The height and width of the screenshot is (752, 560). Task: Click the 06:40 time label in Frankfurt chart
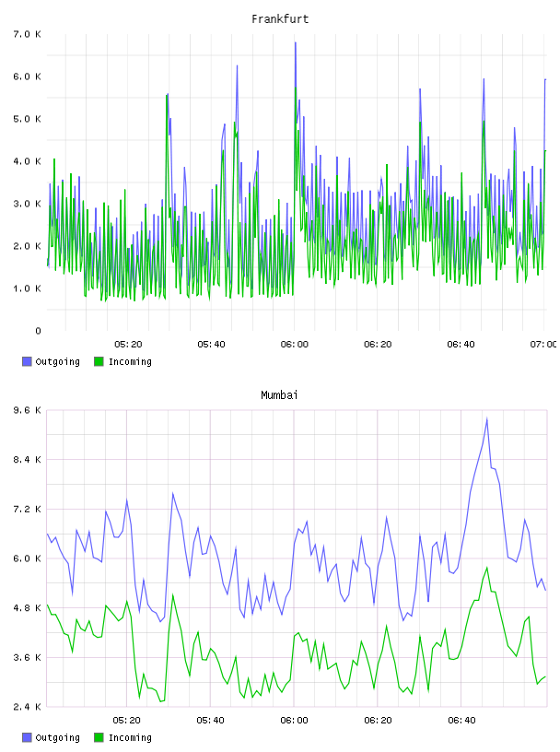pyautogui.click(x=461, y=345)
